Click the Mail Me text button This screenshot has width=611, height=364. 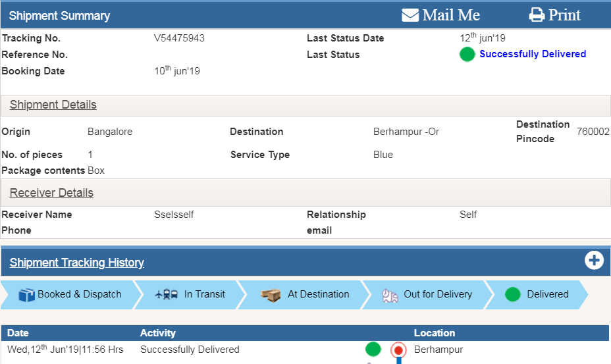click(451, 15)
